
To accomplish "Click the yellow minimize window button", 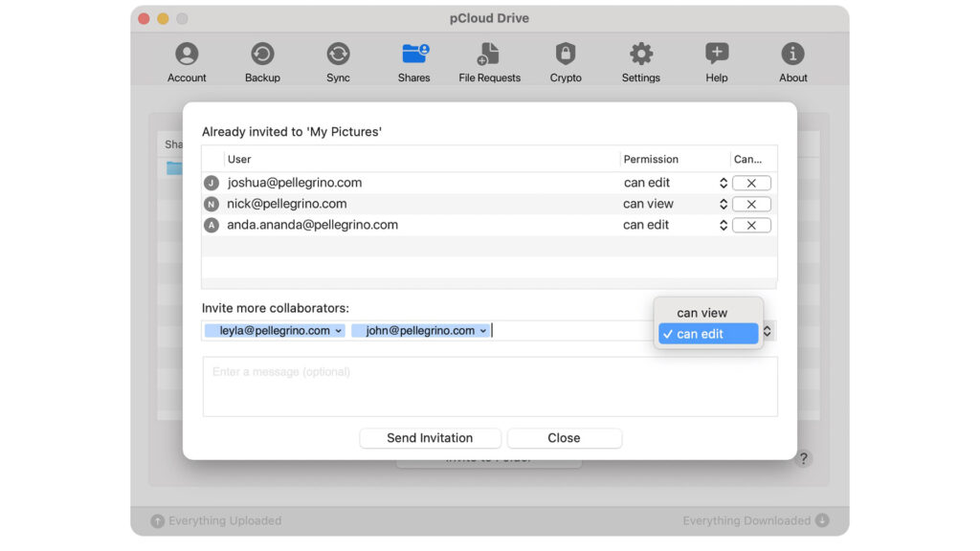I will pos(163,19).
